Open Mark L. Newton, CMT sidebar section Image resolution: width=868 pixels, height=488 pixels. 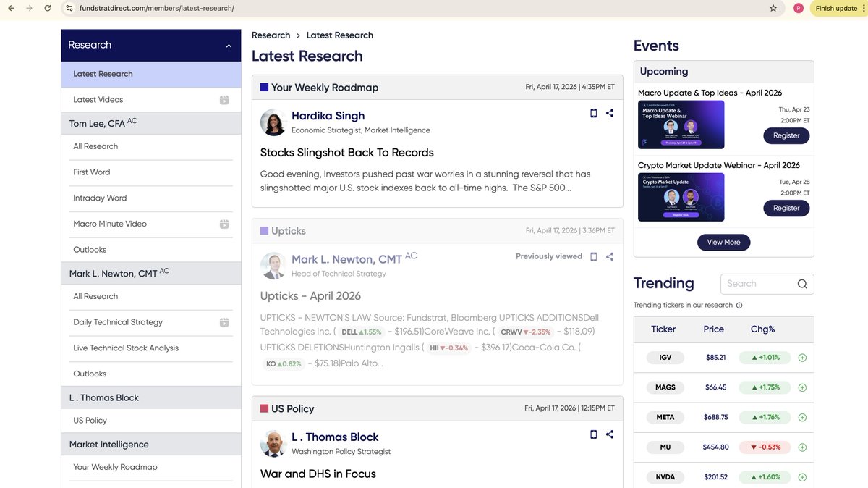(x=113, y=274)
